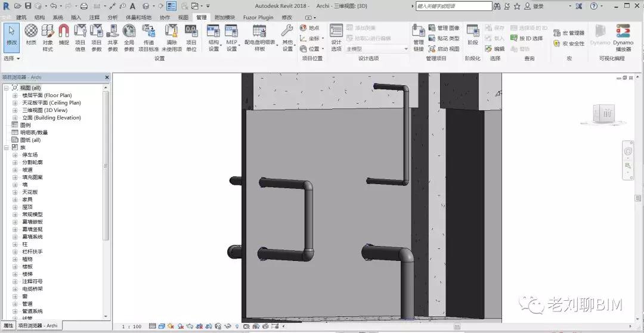Open the 结构设置 (Structural Settings) dropdown

coord(213,37)
